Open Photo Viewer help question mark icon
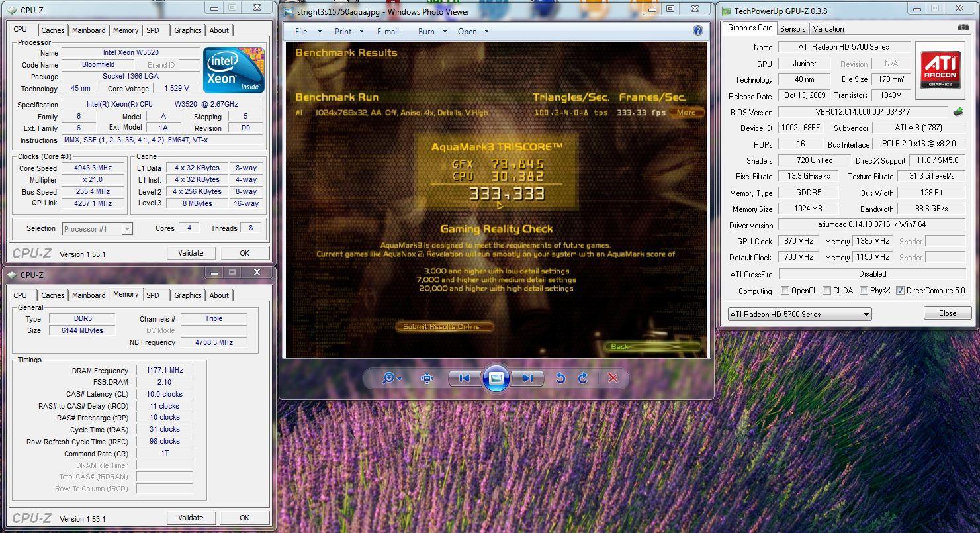Image resolution: width=980 pixels, height=533 pixels. coord(697,30)
